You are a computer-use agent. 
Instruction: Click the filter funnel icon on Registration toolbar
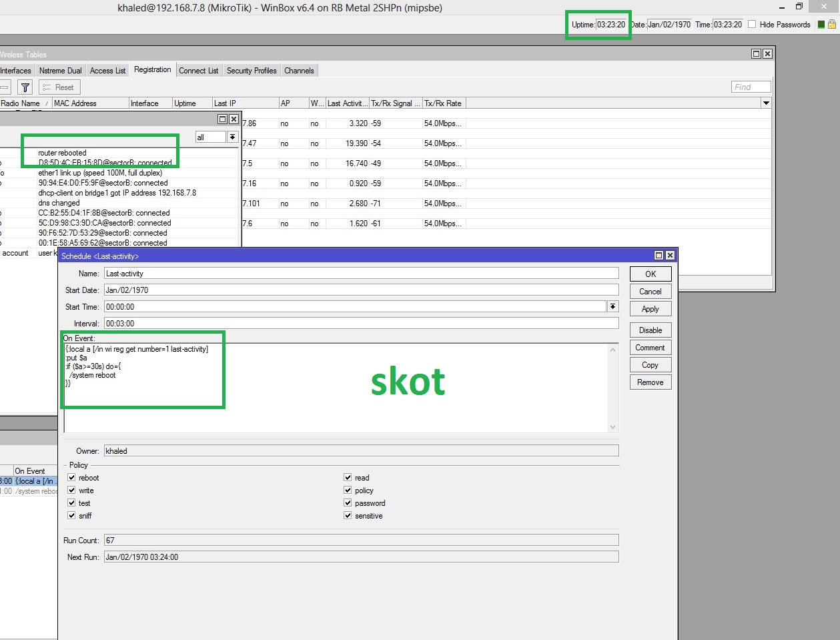coord(25,87)
